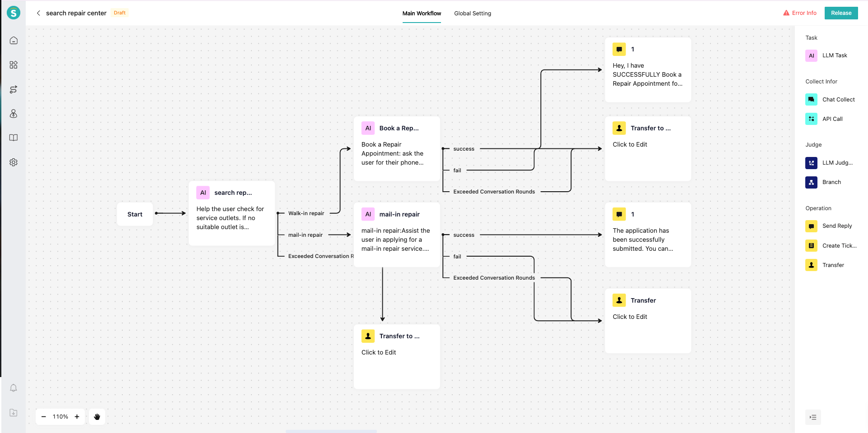Image resolution: width=868 pixels, height=433 pixels.
Task: Select the Start node on canvas
Action: click(x=135, y=214)
